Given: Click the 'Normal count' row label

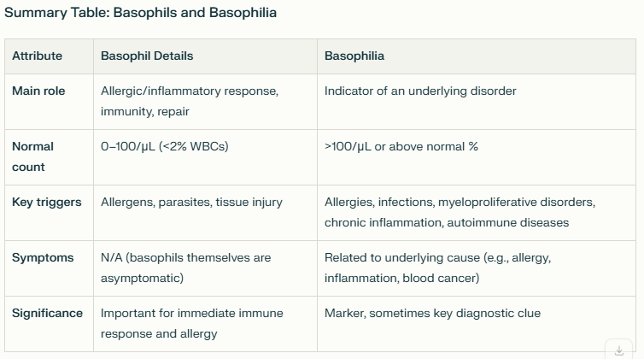Looking at the screenshot, I should coord(32,156).
